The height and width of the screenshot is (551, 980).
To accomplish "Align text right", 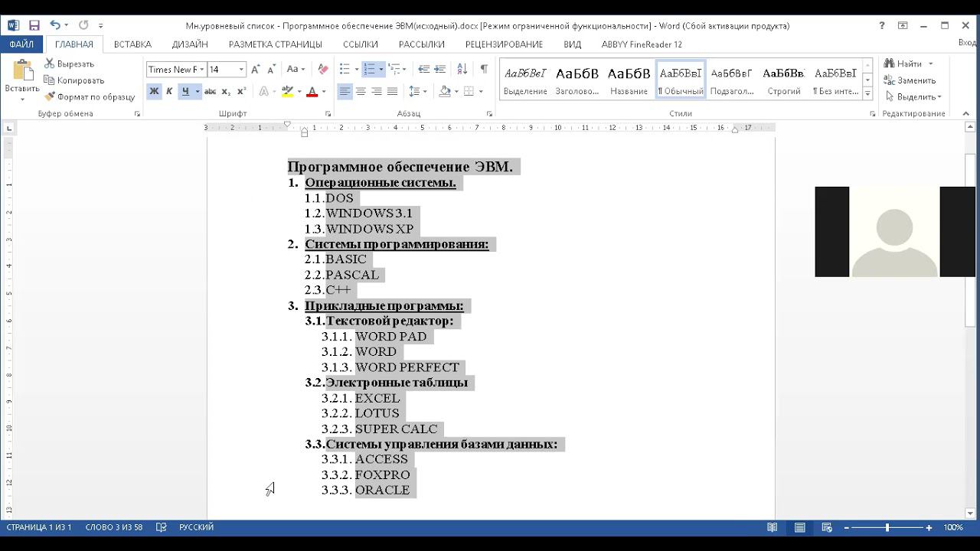I will point(376,92).
